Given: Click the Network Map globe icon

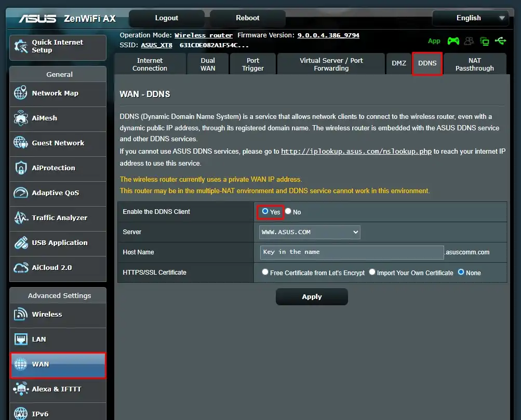Looking at the screenshot, I should [21, 93].
